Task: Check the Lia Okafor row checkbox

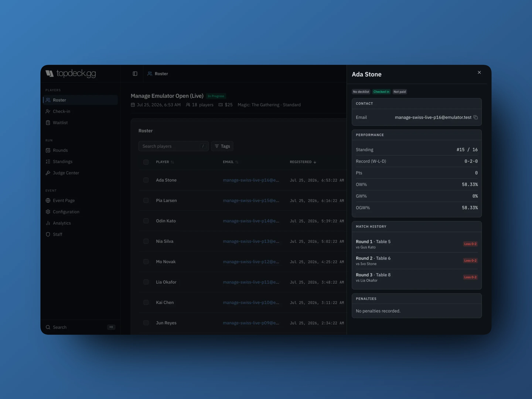Action: tap(146, 282)
